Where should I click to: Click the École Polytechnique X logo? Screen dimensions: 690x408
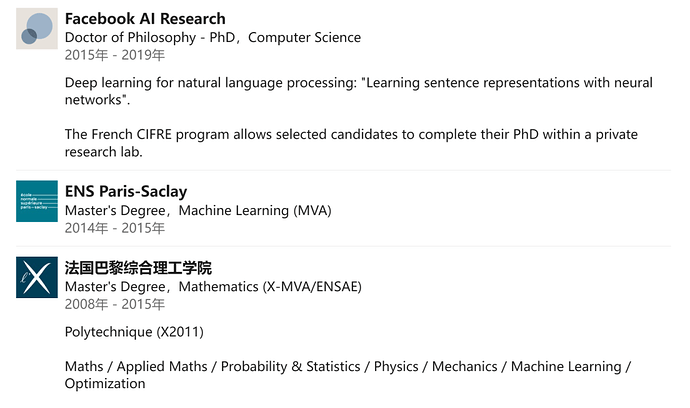click(x=37, y=277)
